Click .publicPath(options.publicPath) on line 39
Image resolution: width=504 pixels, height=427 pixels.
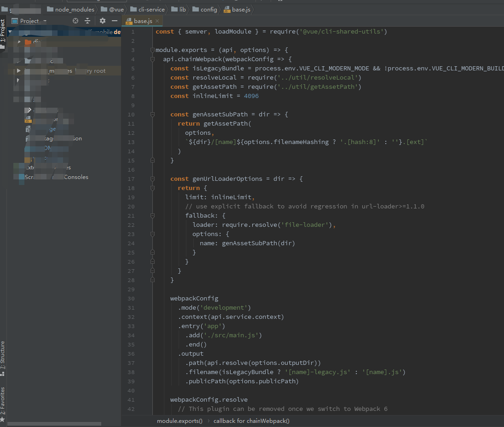point(242,382)
